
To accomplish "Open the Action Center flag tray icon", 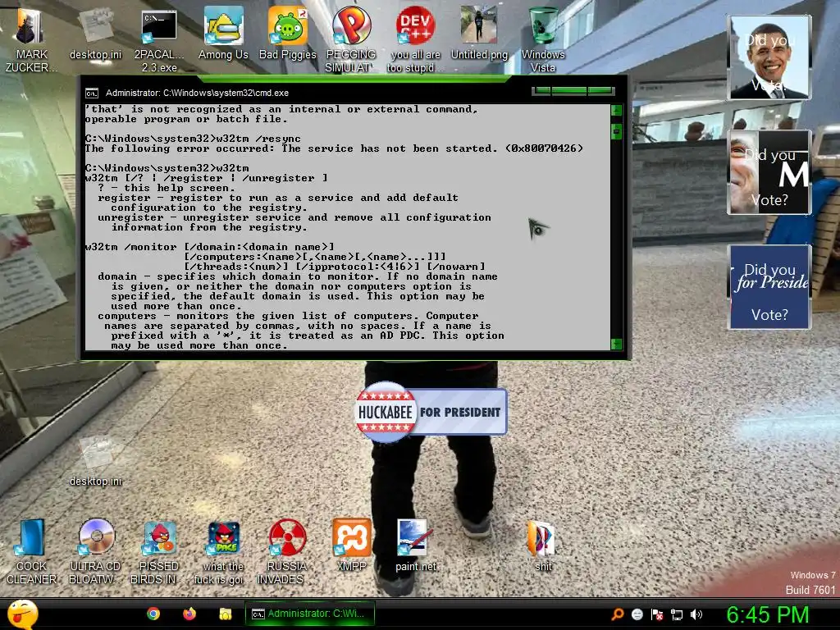I will (x=657, y=614).
